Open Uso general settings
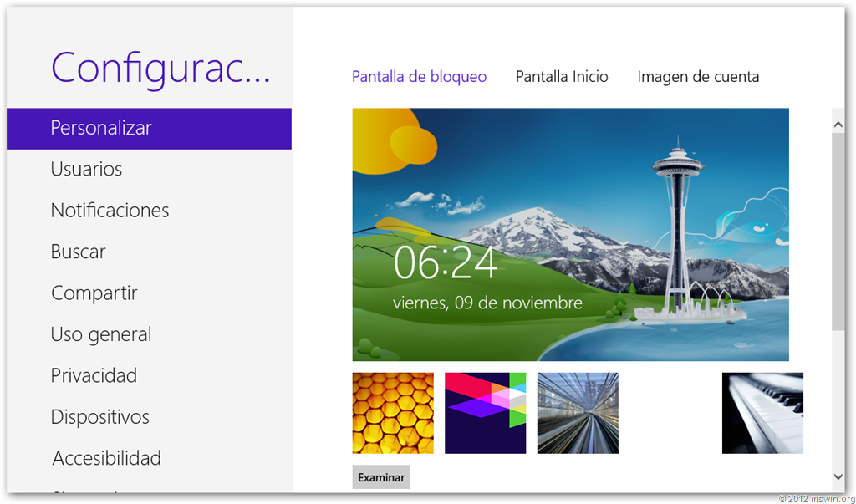 click(101, 334)
